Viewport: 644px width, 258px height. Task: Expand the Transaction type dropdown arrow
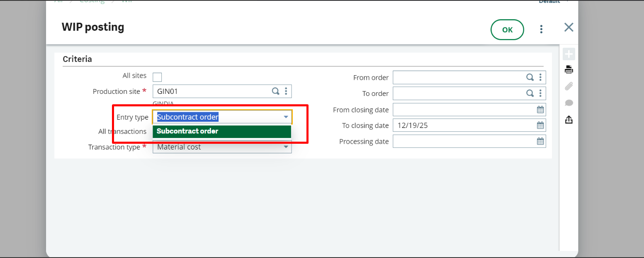tap(286, 147)
